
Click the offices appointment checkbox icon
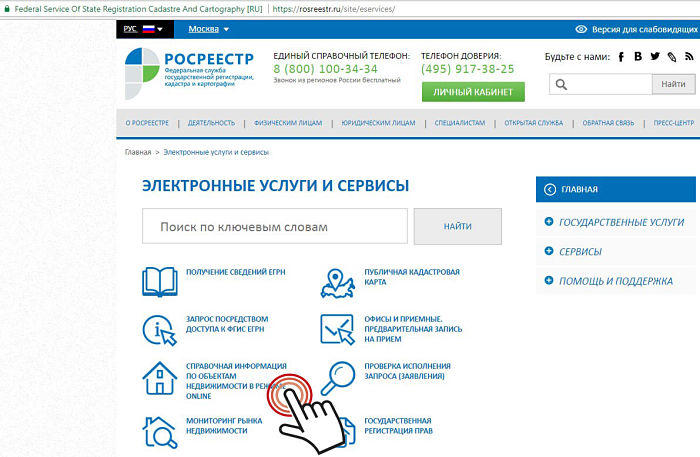[x=338, y=329]
